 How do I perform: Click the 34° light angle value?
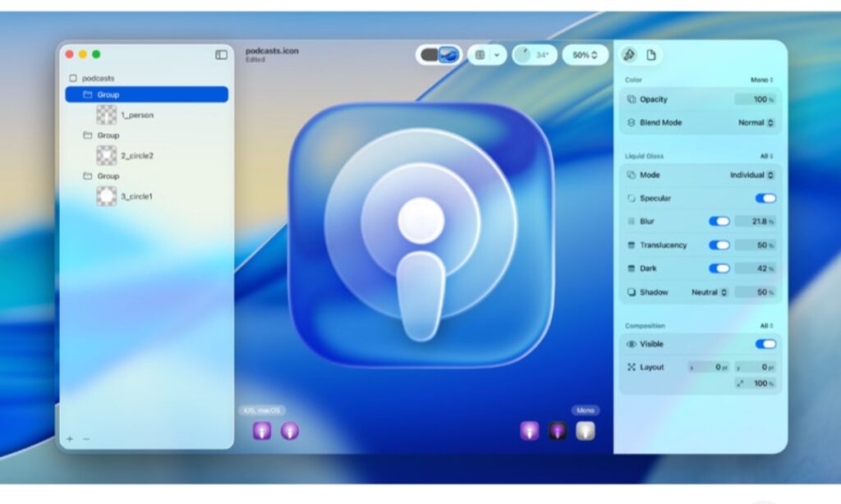click(x=542, y=55)
